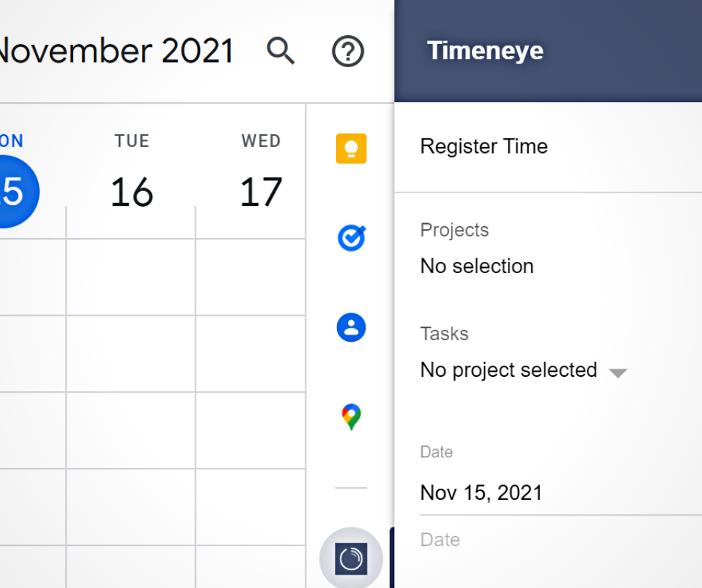Select the highlighted Monday 15 date circle
702x588 pixels.
[x=15, y=192]
